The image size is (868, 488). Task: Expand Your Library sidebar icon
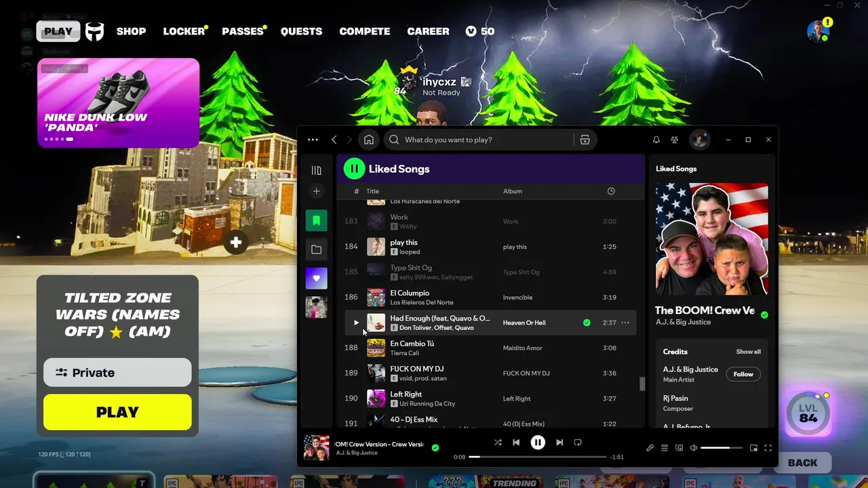coord(316,170)
